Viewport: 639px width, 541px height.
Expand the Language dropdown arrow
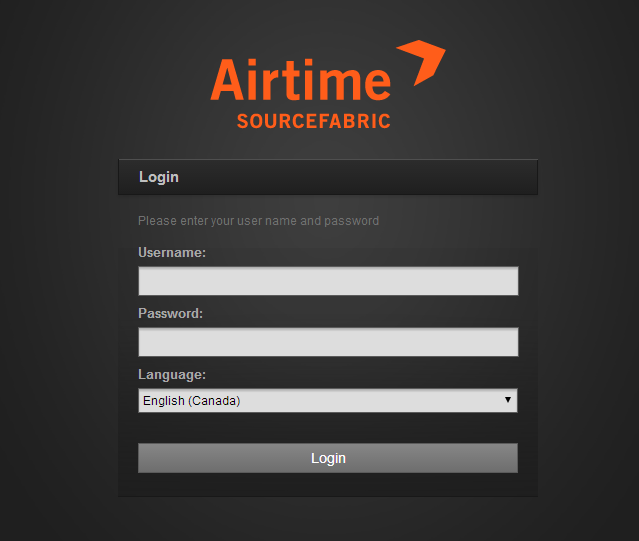point(508,400)
